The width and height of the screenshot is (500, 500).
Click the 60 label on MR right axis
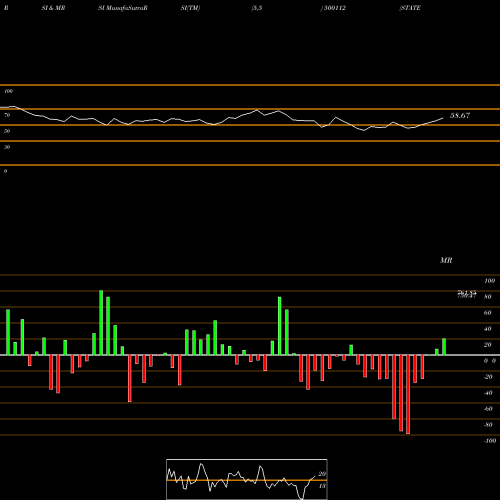[488, 313]
